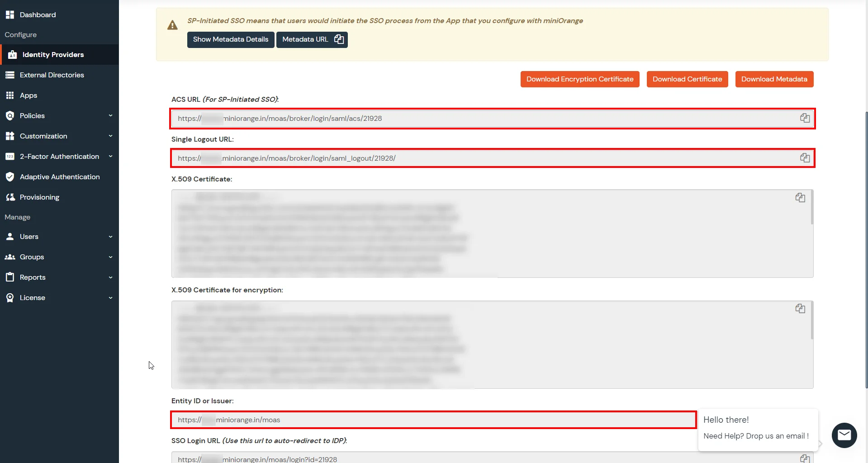Click the X.509 Certificate box scrollbar
Screen dimensions: 868x463
[x=812, y=207]
